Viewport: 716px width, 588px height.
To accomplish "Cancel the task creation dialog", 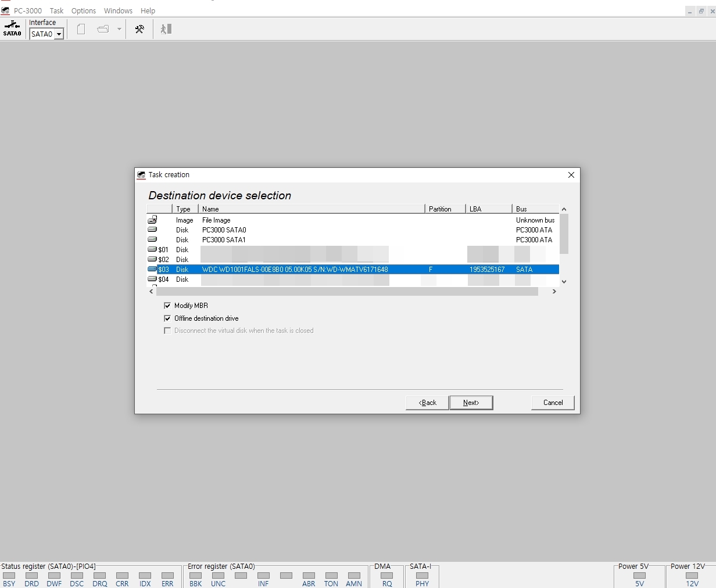I will click(x=553, y=403).
